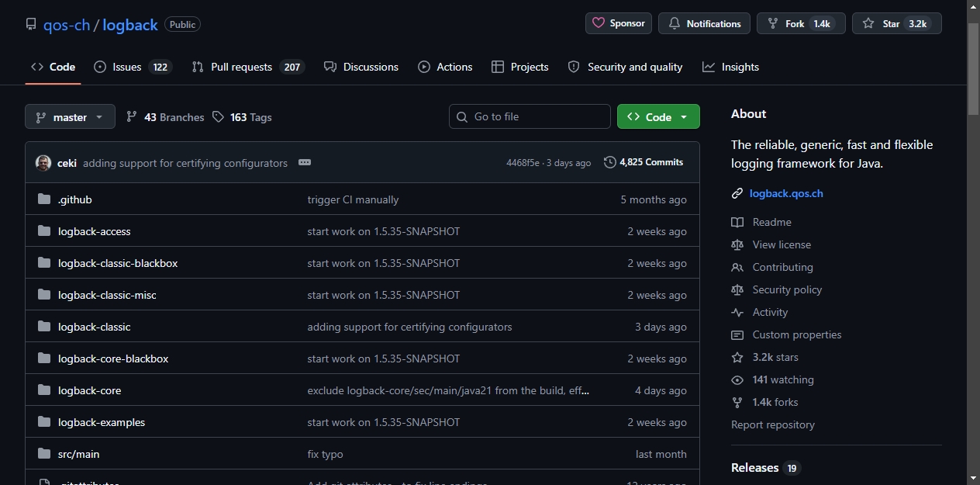The height and width of the screenshot is (485, 980).
Task: Open Security and quality tab
Action: pyautogui.click(x=625, y=67)
